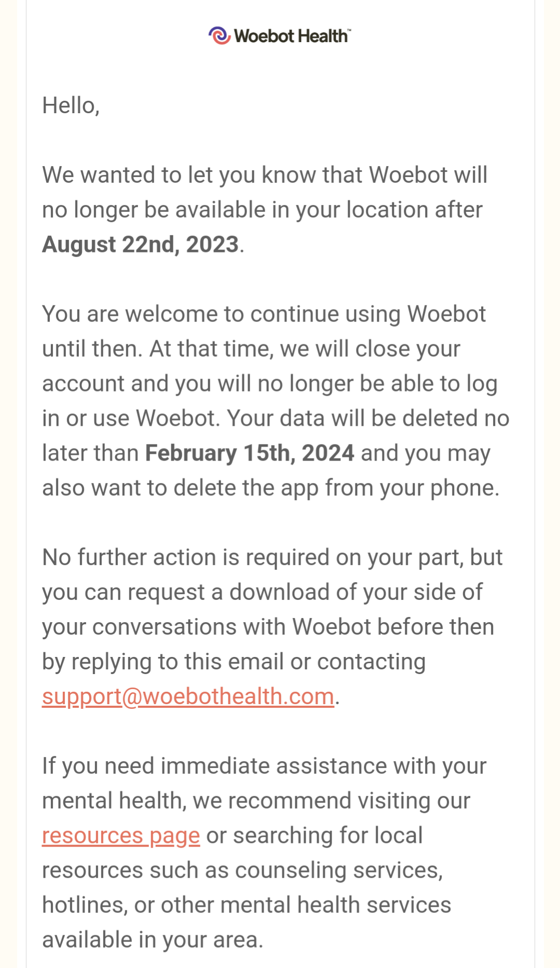This screenshot has width=560, height=968.
Task: Click the text "by replying to this email or contacting"
Action: [x=234, y=662]
